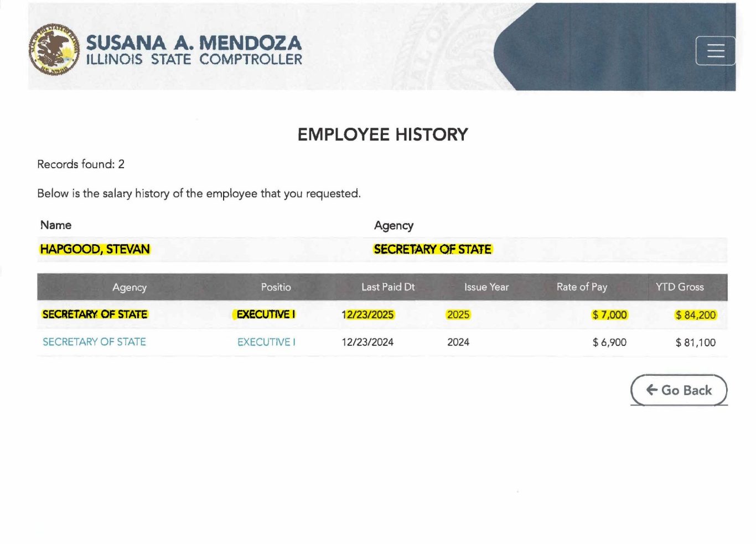
Task: Click the 12/23/2025 last paid date
Action: (x=367, y=315)
